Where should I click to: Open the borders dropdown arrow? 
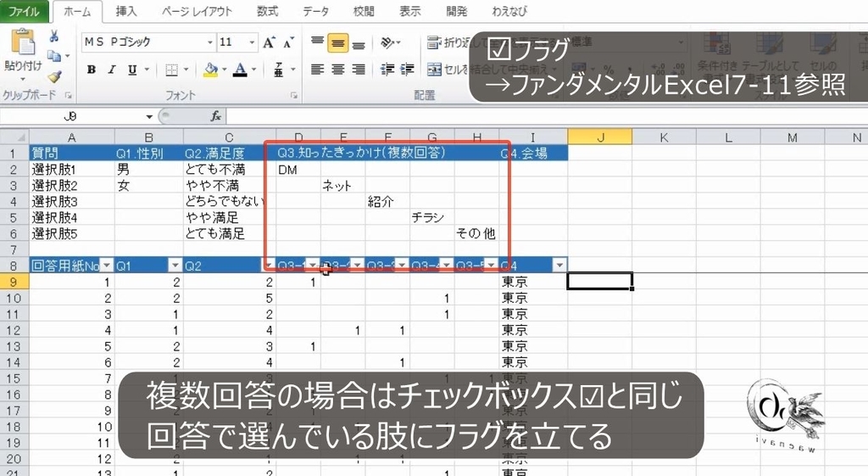click(186, 70)
